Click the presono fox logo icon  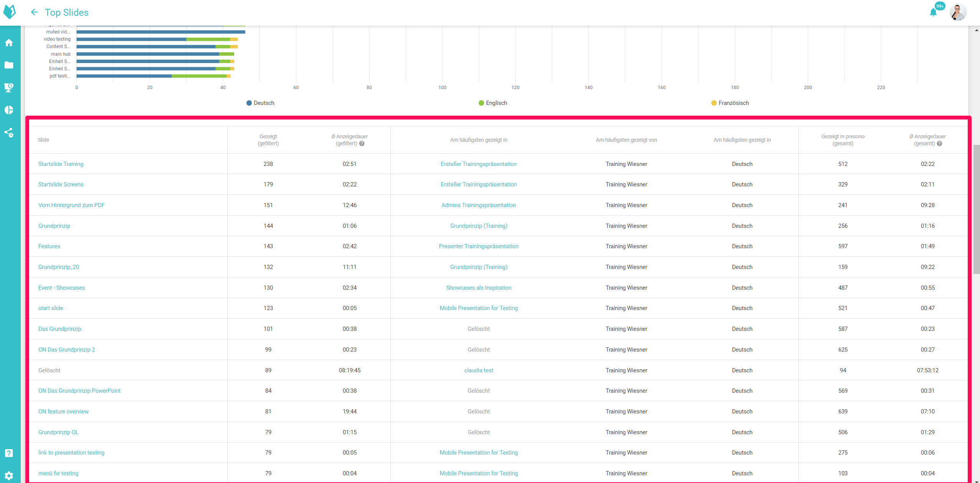(10, 12)
